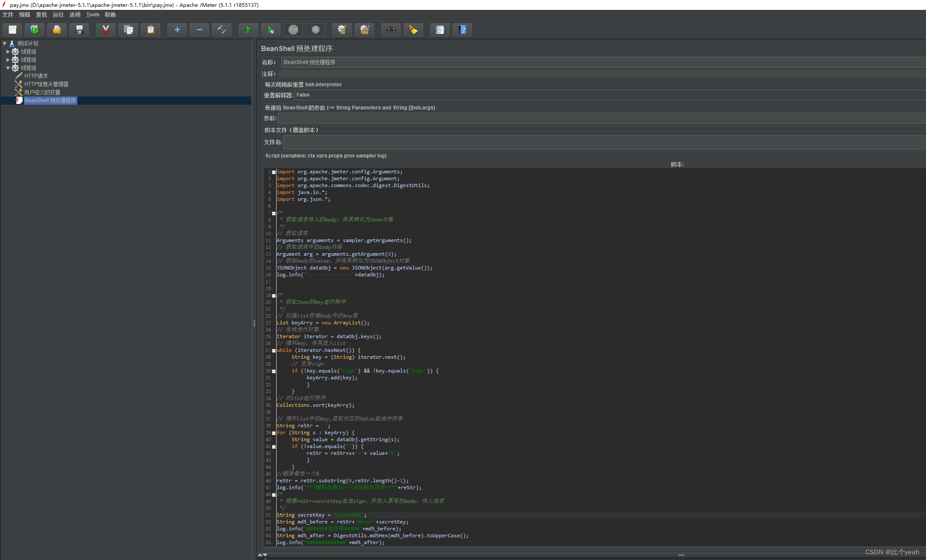Screen dimensions: 926x560
Task: Click the code line 'Collections.sort(keyArry);'
Action: click(316, 405)
